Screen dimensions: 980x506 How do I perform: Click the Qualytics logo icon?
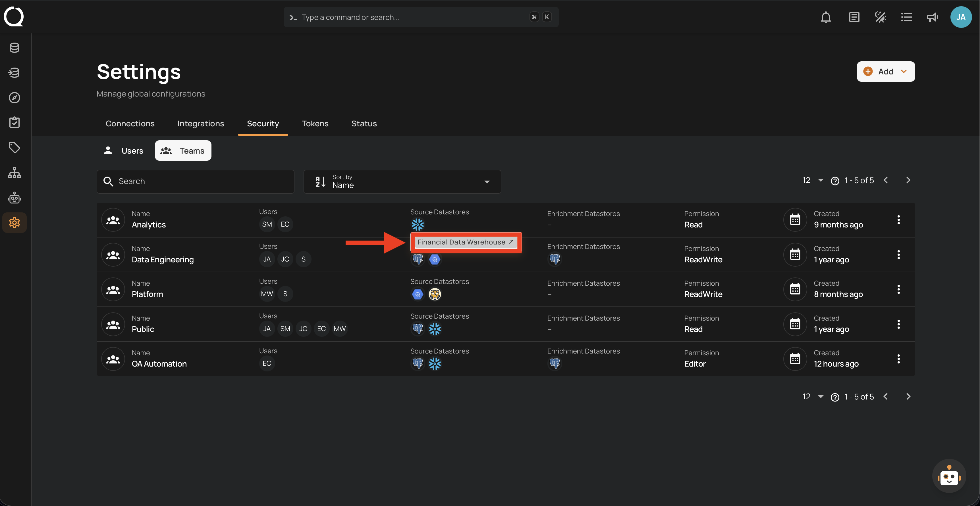pyautogui.click(x=14, y=17)
